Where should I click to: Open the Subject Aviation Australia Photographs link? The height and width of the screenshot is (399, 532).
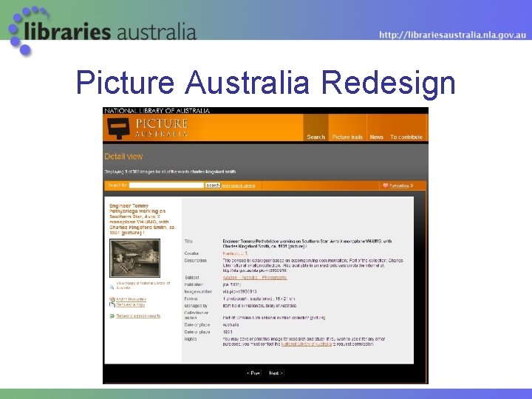coord(255,278)
